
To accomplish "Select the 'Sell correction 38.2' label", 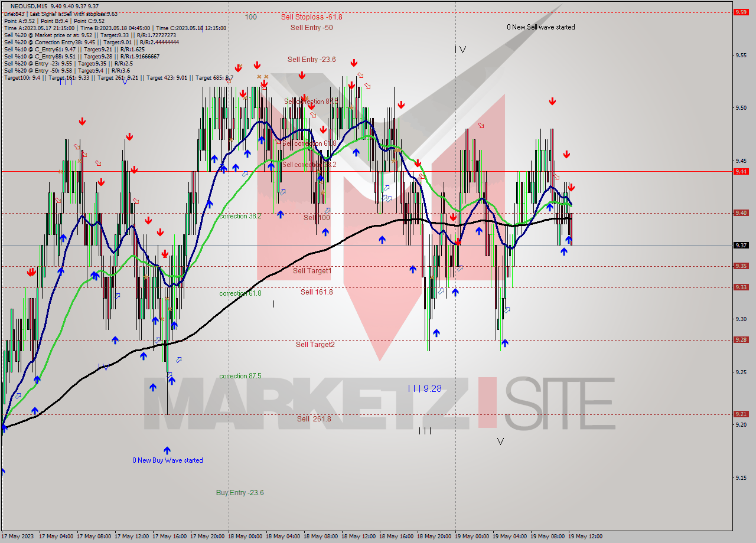I will coord(309,165).
